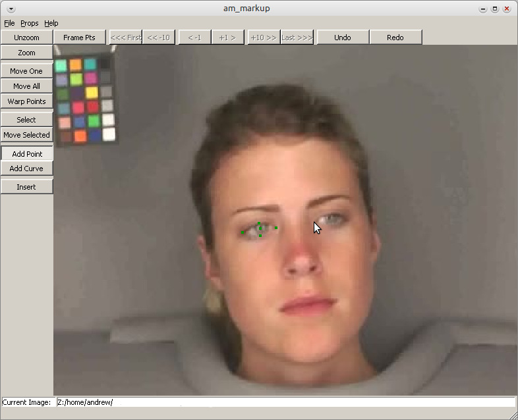Choose the Add Curve tool
Screen dimensions: 518x420
26,169
